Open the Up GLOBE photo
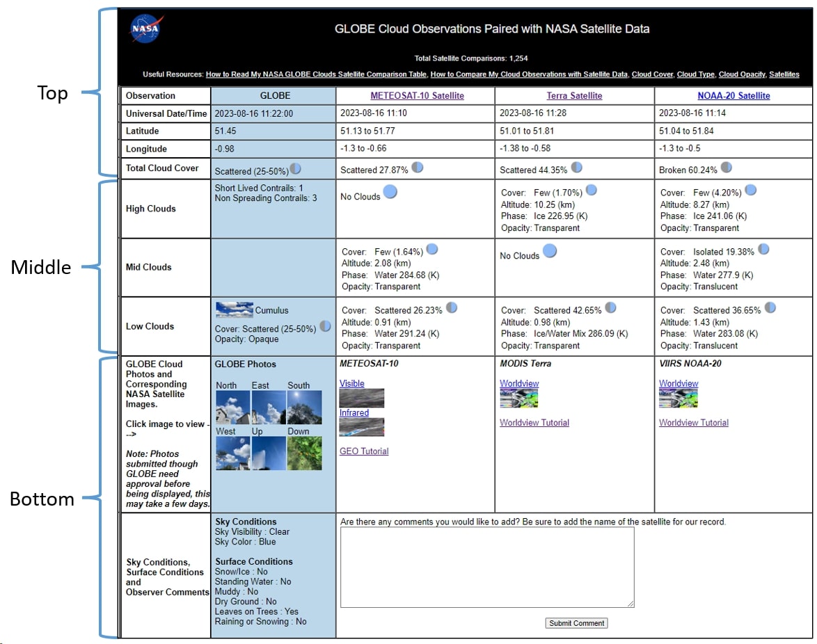 click(269, 453)
